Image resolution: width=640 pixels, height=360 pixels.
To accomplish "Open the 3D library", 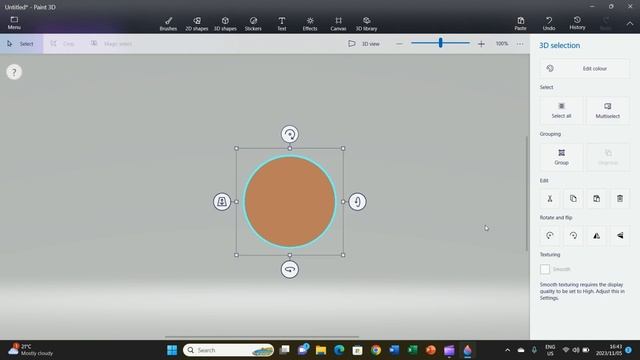I will click(366, 24).
